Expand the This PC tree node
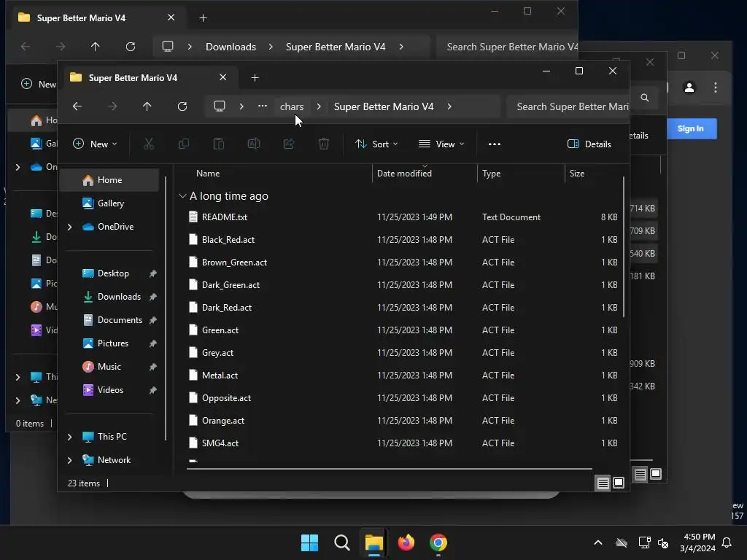The width and height of the screenshot is (747, 560). [x=69, y=437]
